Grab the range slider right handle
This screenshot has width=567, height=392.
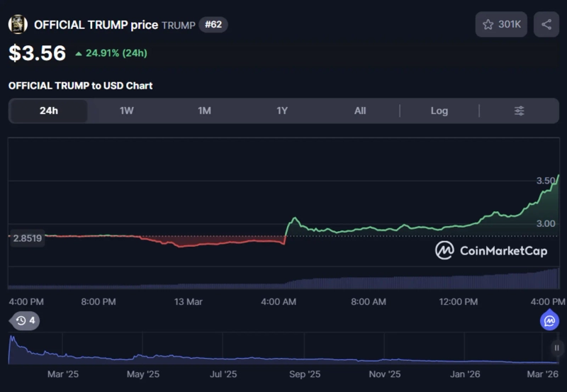click(x=556, y=348)
